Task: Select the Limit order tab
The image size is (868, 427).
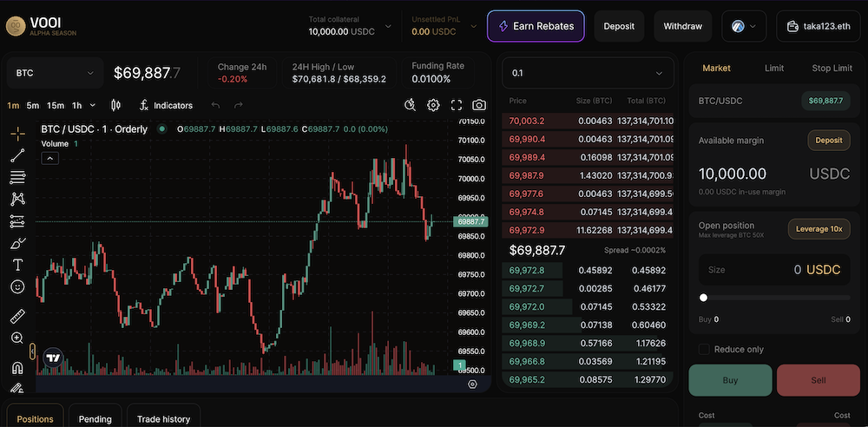Action: tap(774, 68)
